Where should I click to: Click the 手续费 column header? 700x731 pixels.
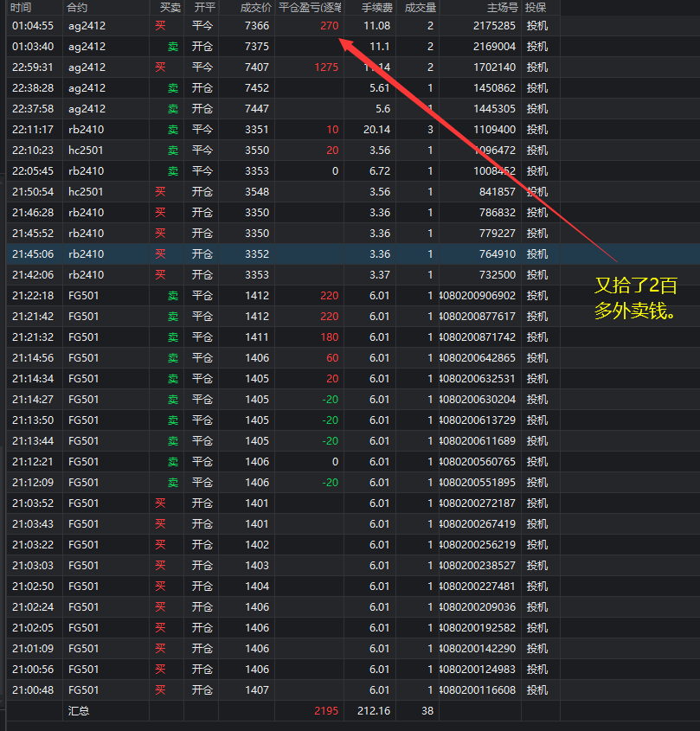point(377,7)
